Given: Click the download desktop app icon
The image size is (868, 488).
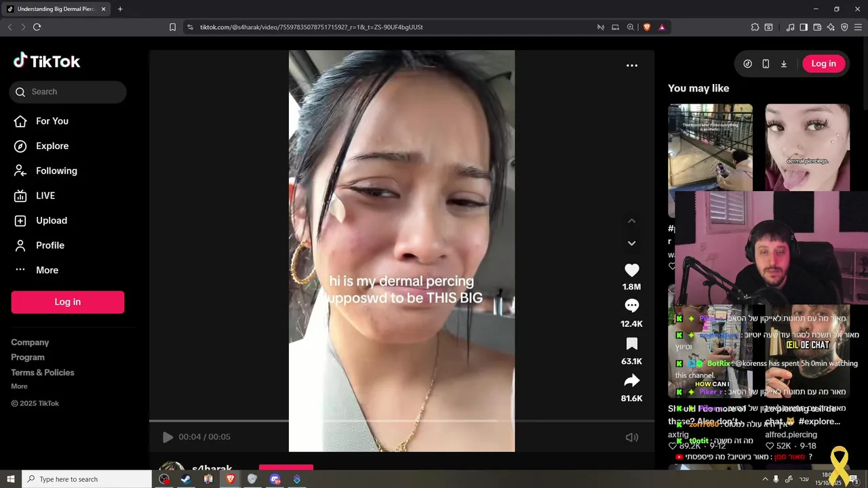Looking at the screenshot, I should click(x=784, y=64).
